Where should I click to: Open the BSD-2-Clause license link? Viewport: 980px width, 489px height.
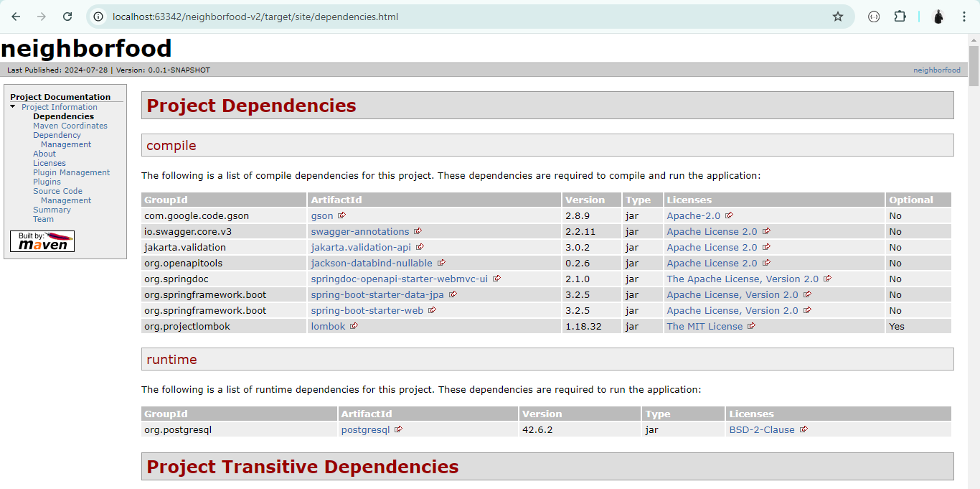[762, 429]
